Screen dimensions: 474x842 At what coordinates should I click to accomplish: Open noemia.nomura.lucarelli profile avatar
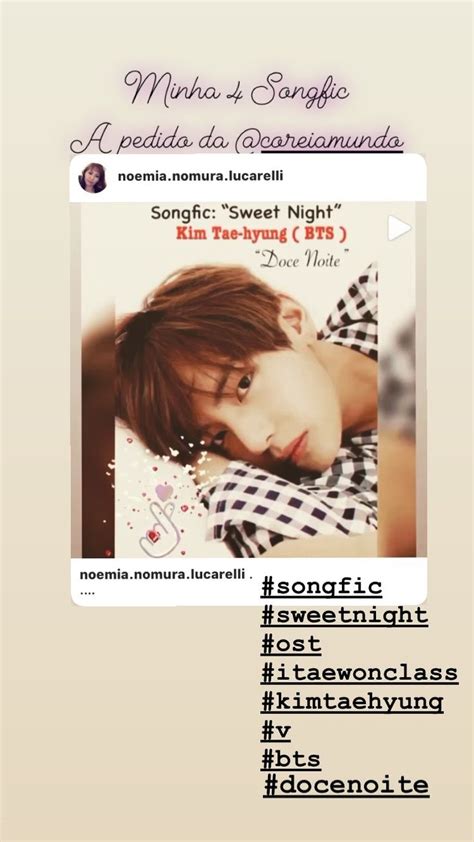click(93, 178)
